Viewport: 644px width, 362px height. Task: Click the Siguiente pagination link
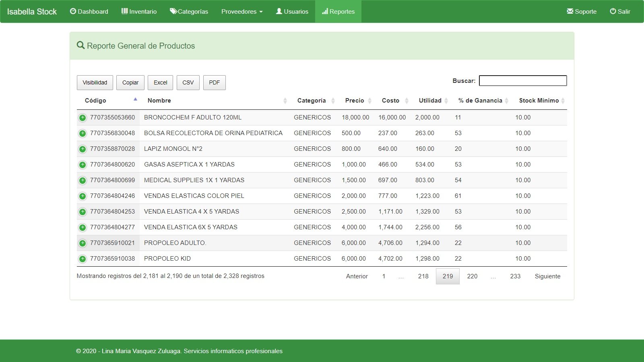point(547,276)
